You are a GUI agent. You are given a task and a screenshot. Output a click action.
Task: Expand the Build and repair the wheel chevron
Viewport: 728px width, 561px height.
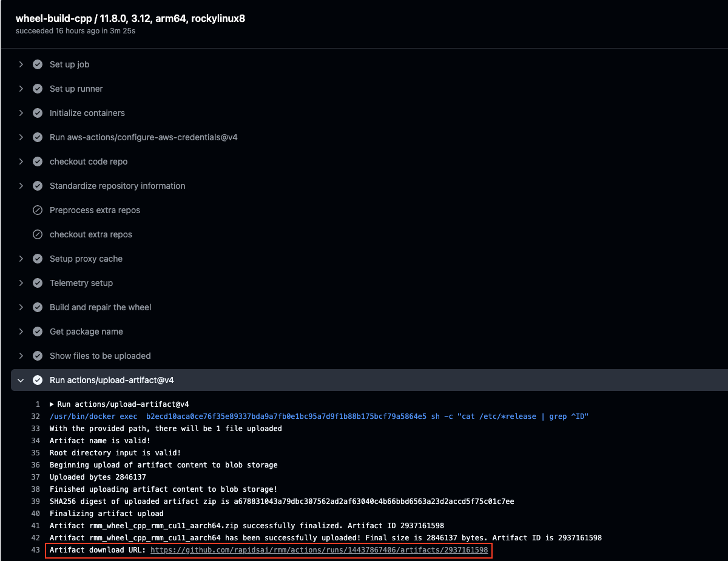coord(21,307)
